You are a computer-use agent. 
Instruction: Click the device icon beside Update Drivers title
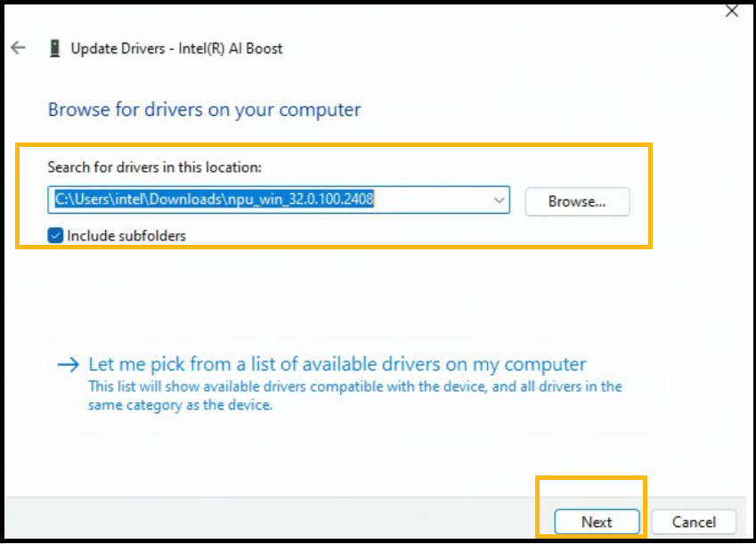[55, 48]
